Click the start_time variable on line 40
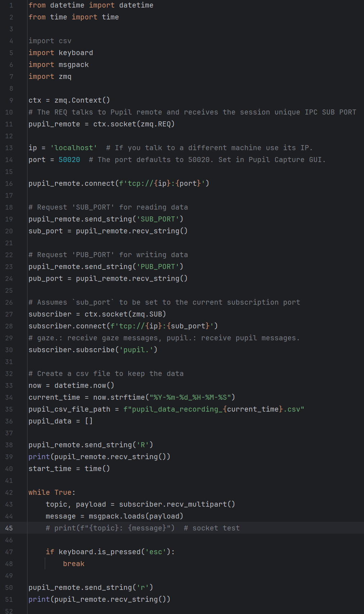Image resolution: width=364 pixels, height=614 pixels. (x=50, y=469)
